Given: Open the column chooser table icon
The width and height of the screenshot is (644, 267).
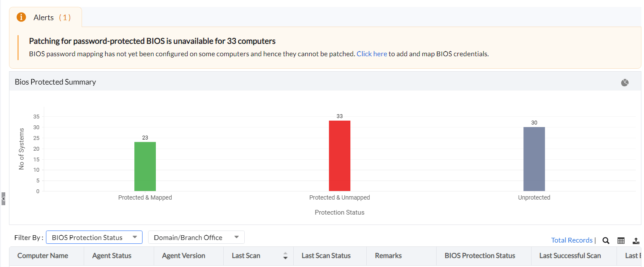Looking at the screenshot, I should click(621, 240).
